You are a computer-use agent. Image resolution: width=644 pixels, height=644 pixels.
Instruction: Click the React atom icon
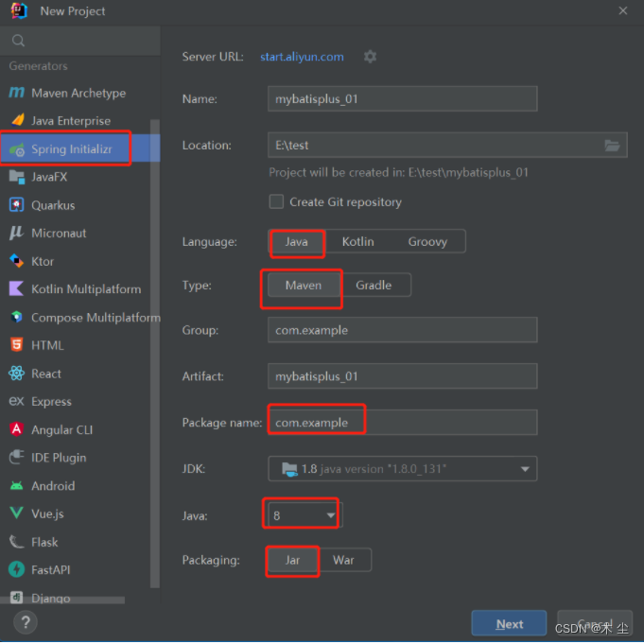(x=16, y=374)
